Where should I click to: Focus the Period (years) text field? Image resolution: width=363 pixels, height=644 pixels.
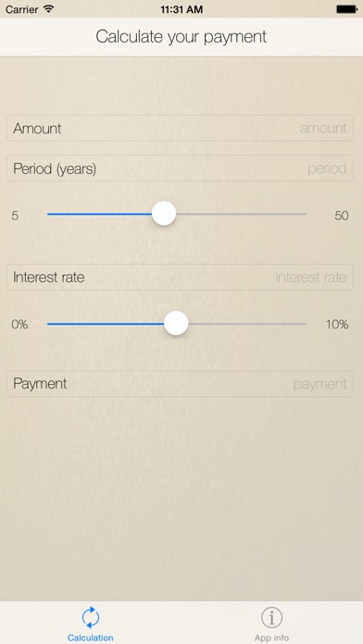coord(180,168)
